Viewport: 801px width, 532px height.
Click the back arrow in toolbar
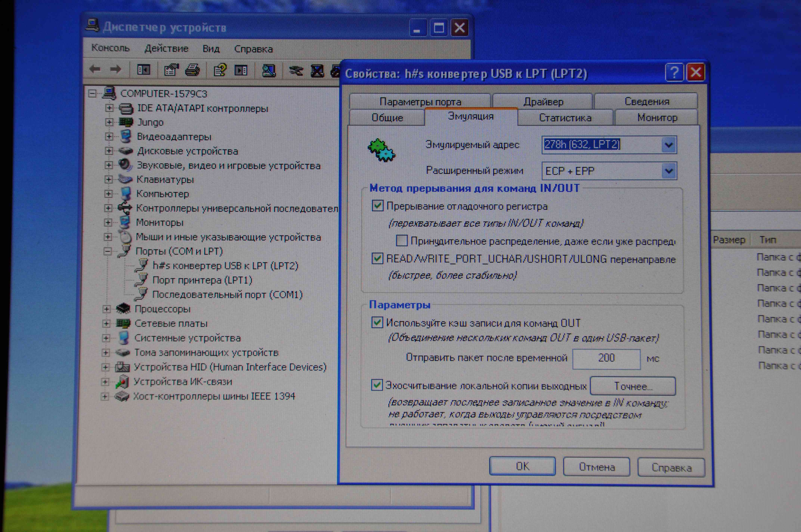(95, 69)
